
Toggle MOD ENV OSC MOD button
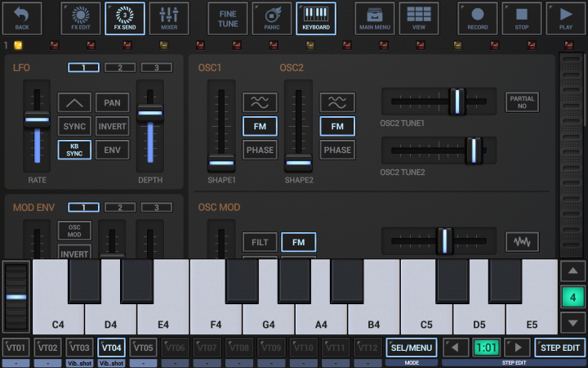point(74,231)
